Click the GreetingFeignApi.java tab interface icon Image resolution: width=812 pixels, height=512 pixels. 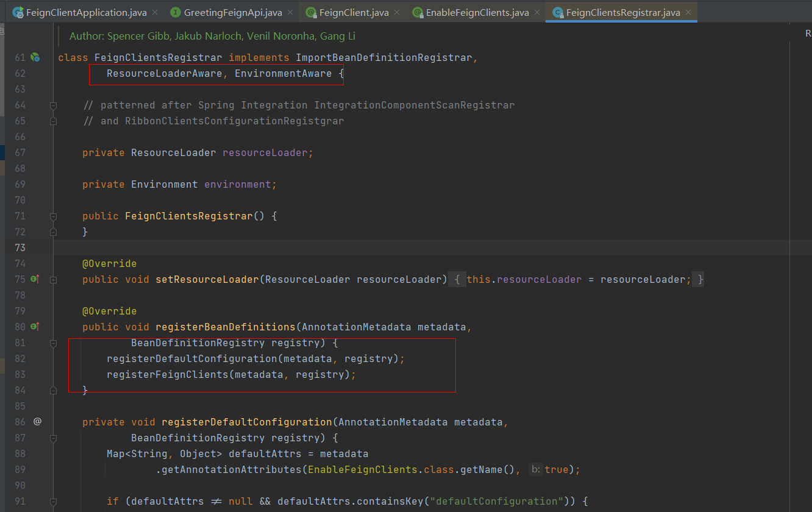pos(176,12)
